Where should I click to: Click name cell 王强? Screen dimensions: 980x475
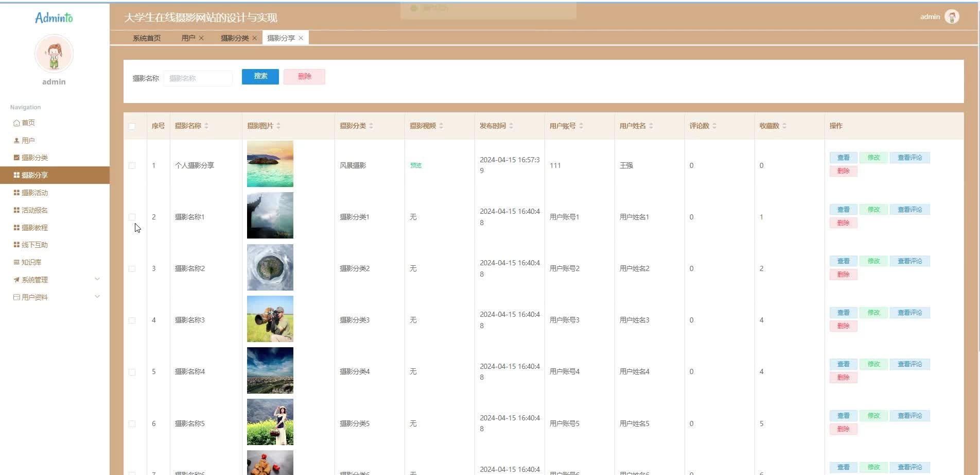pos(626,165)
